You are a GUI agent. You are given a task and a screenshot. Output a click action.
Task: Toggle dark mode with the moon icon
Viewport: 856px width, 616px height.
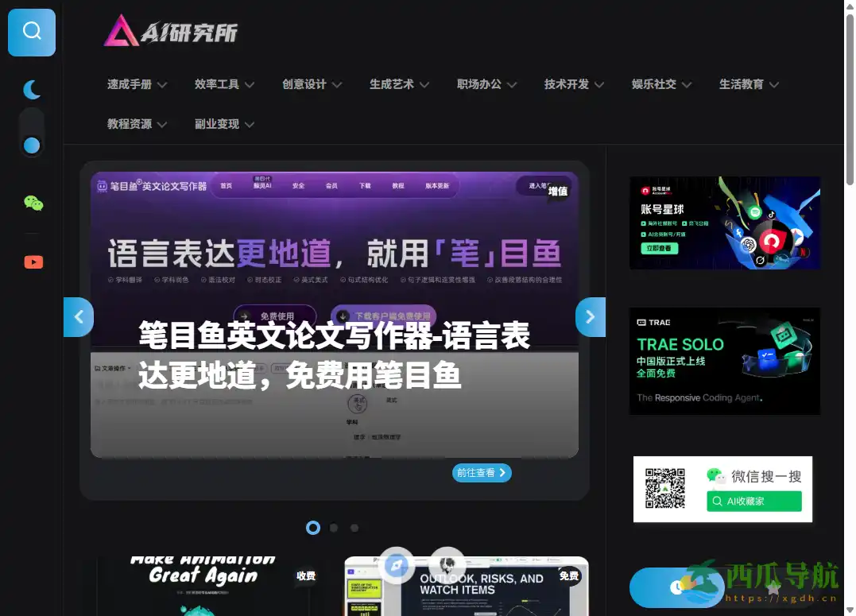pos(31,89)
